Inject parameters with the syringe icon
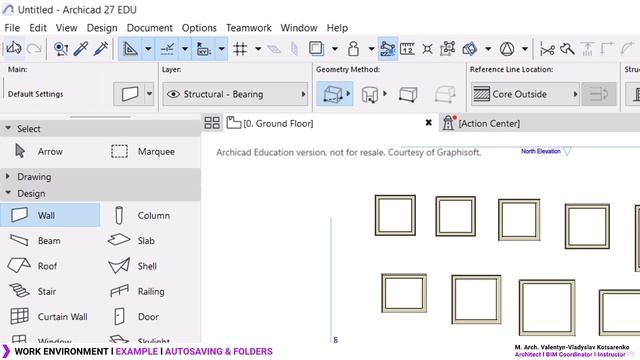This screenshot has width=640, height=360. click(101, 49)
